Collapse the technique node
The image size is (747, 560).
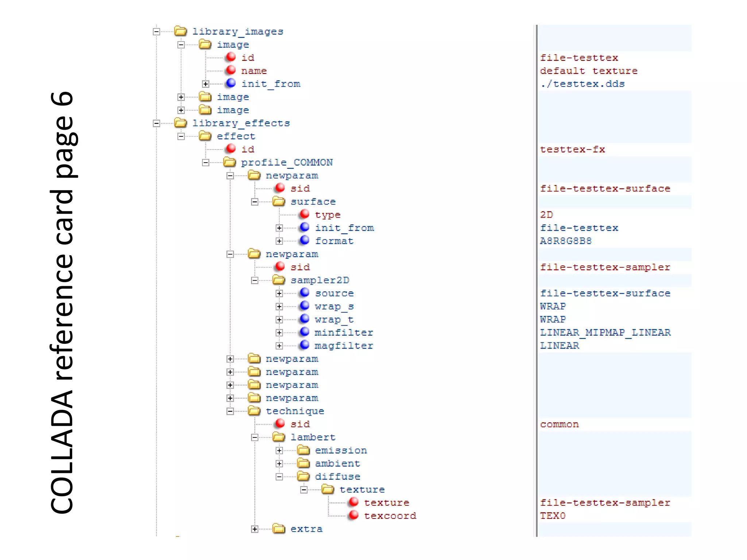pyautogui.click(x=230, y=411)
